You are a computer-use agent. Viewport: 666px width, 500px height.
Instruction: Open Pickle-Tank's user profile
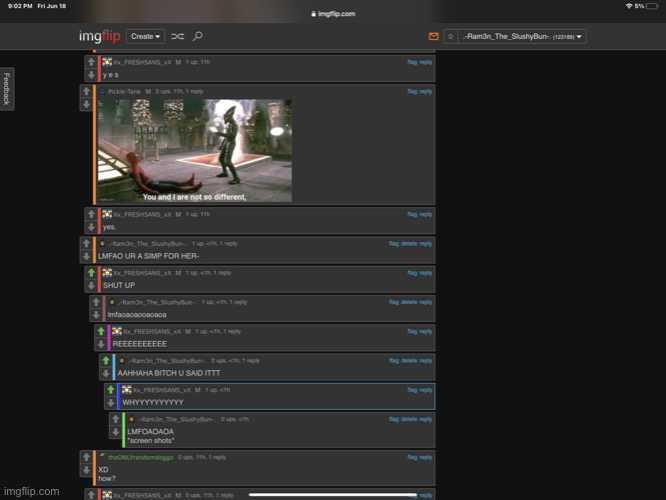[x=124, y=91]
